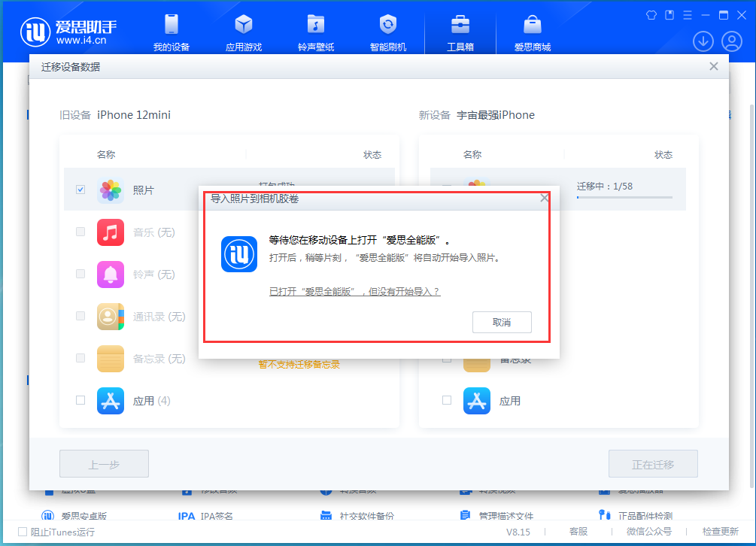
Task: Open the user account profile icon
Action: [731, 41]
